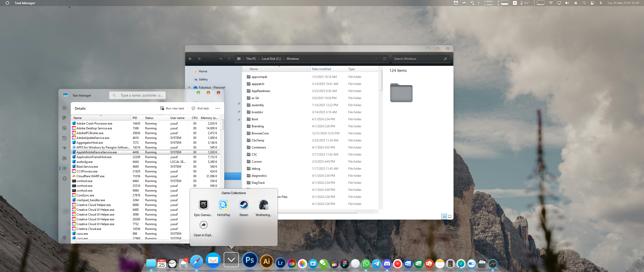Switch Explorer to details view layout
Viewport: 644px width, 272px height.
click(444, 216)
